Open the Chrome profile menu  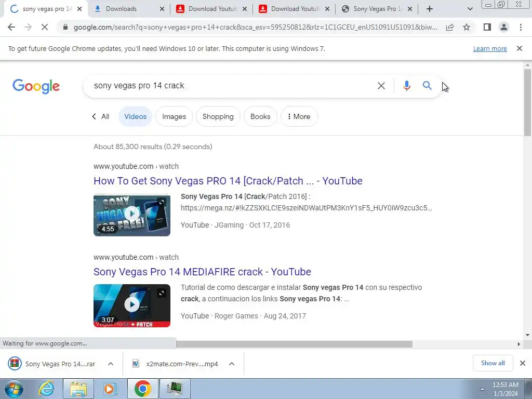504,27
